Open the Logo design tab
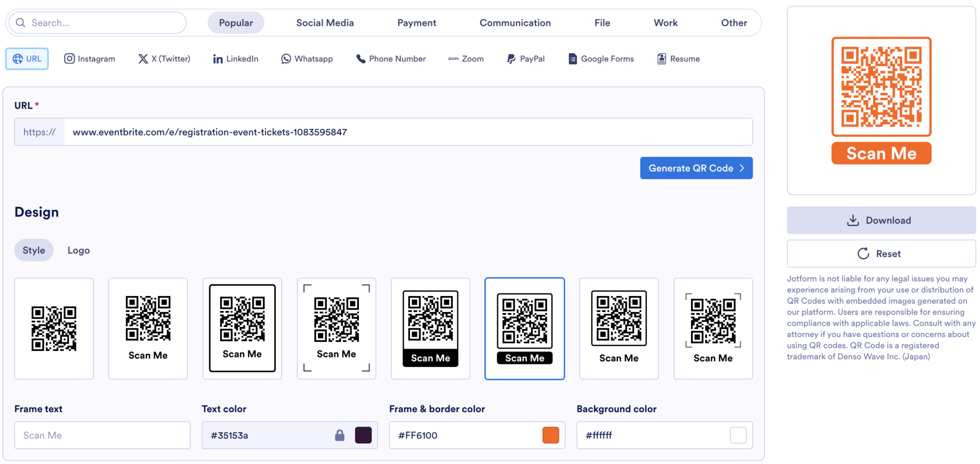Viewport: 980px width, 464px height. coord(78,250)
